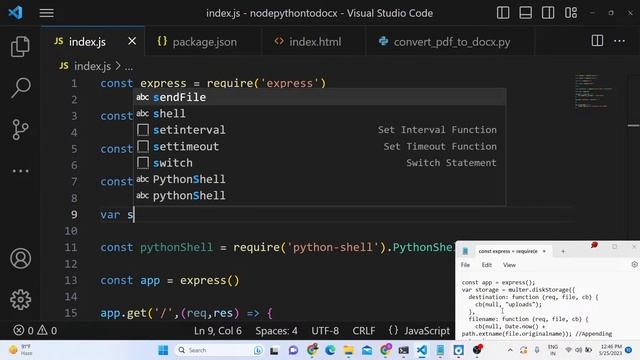Open Microsoft Edge from the taskbar
Screen dimensions: 640x360
tap(330, 350)
